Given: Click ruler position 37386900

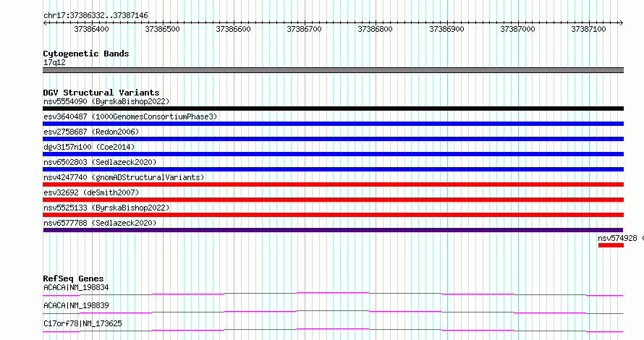Looking at the screenshot, I should (x=446, y=29).
